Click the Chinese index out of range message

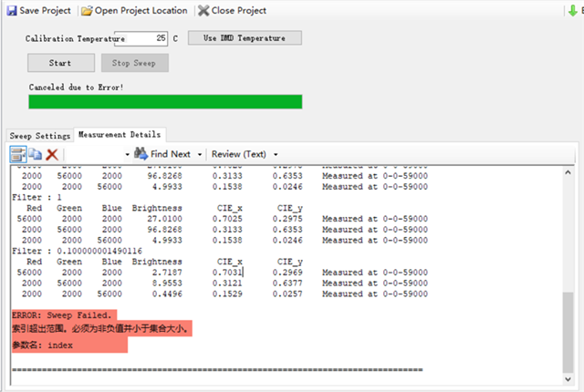click(101, 328)
